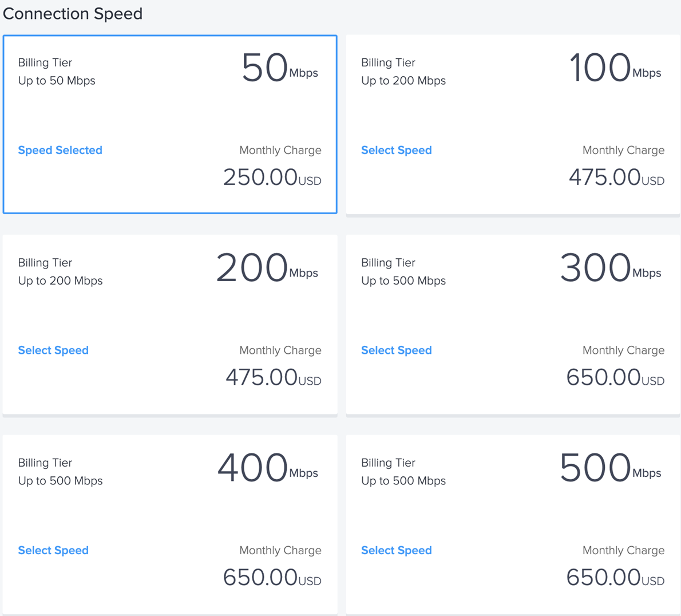
Task: Click the 50 Mbps speed heading
Action: (280, 68)
